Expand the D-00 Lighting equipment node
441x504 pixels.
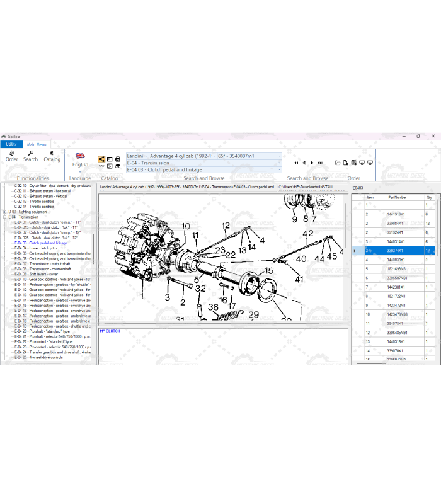pos(5,212)
